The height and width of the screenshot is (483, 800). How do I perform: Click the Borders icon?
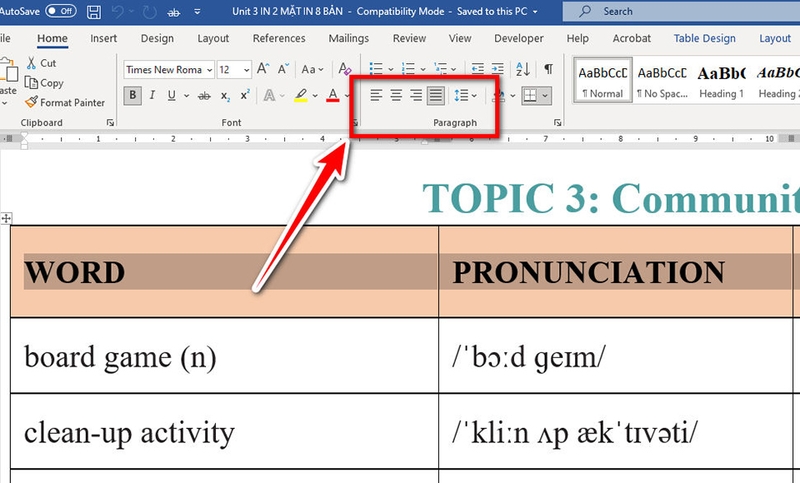point(530,95)
